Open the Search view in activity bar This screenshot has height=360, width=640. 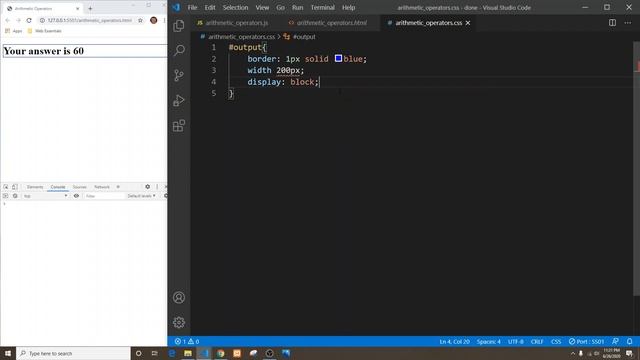coord(179,50)
